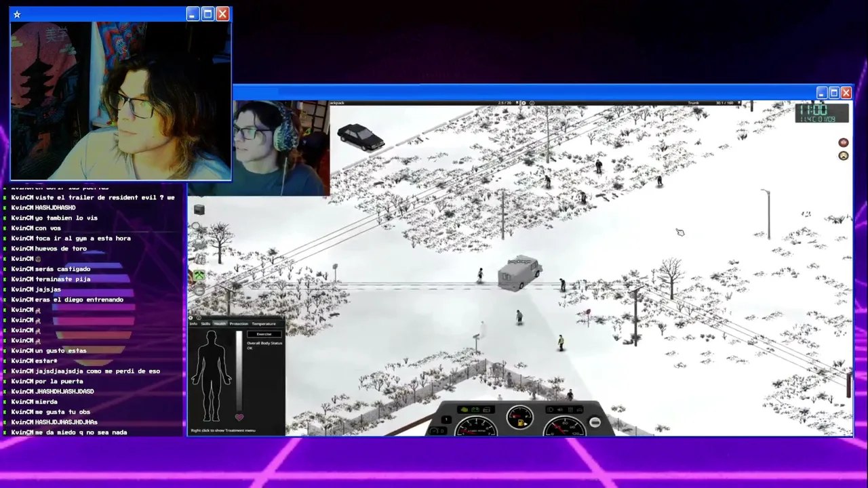
Task: Open the inventory box icon in left sidebar
Action: point(199,210)
